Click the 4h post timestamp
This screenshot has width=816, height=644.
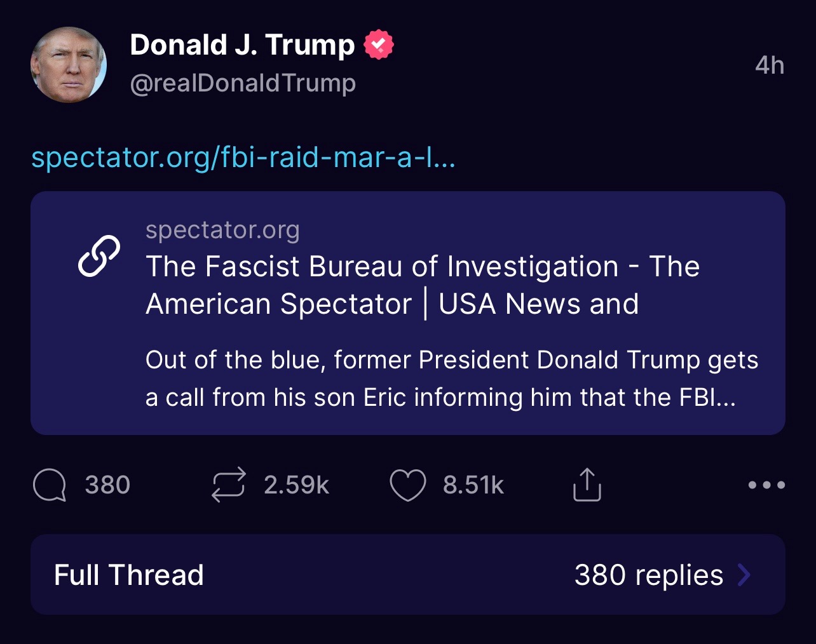click(770, 65)
